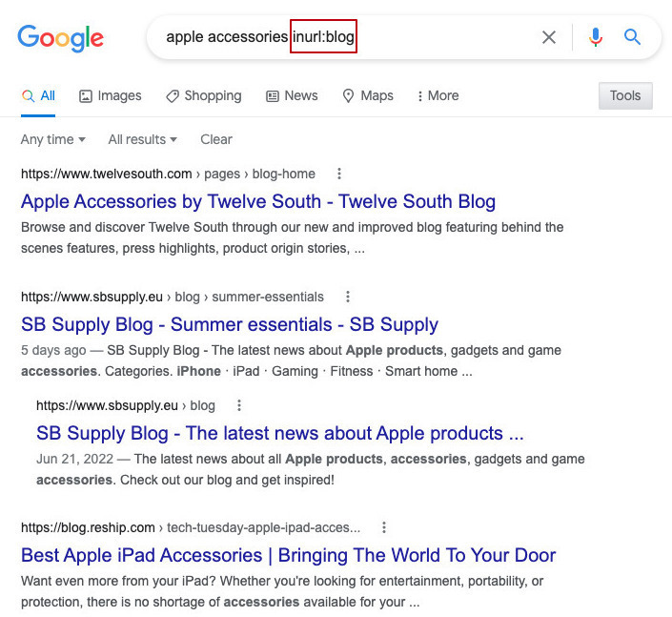Expand the All results filter dropdown
This screenshot has height=617, width=672.
[143, 139]
